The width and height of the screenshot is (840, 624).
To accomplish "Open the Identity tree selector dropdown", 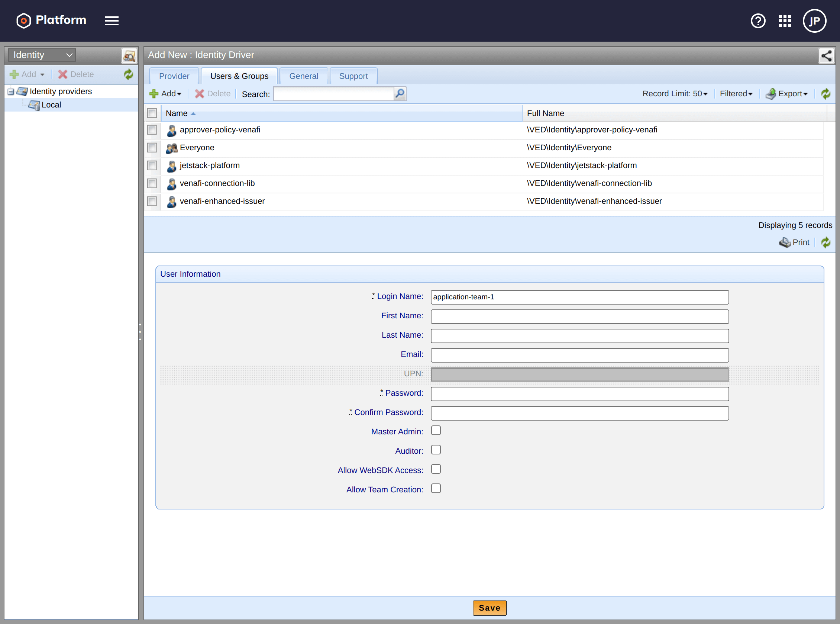I will tap(42, 55).
